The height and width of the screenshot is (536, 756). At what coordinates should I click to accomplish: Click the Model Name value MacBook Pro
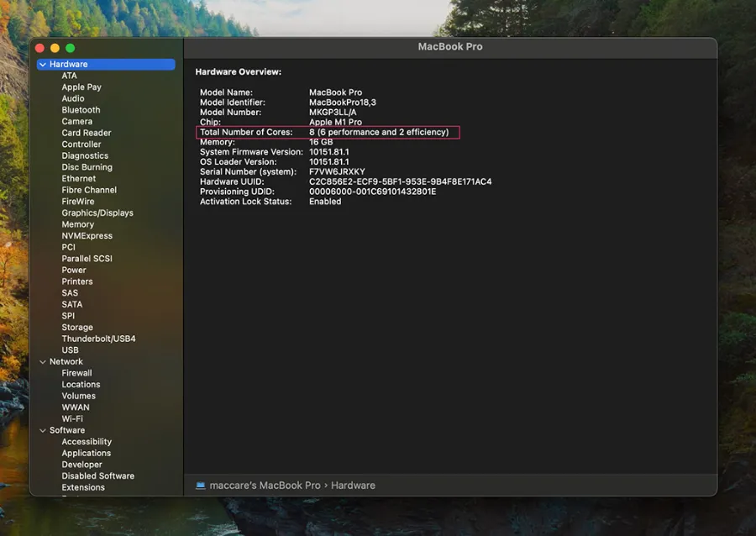(335, 92)
